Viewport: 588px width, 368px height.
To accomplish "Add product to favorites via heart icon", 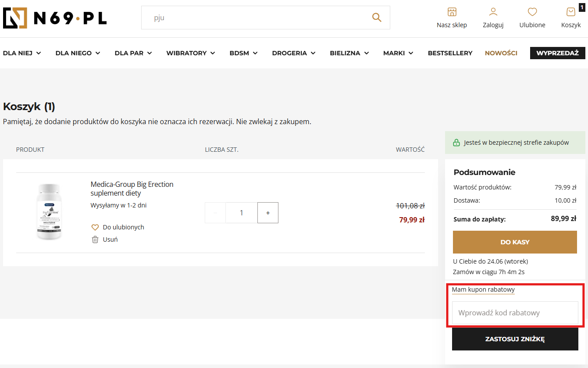I will pos(95,227).
